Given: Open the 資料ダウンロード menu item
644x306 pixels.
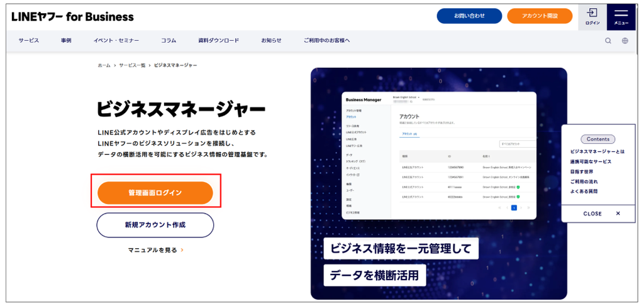Looking at the screenshot, I should pos(218,41).
